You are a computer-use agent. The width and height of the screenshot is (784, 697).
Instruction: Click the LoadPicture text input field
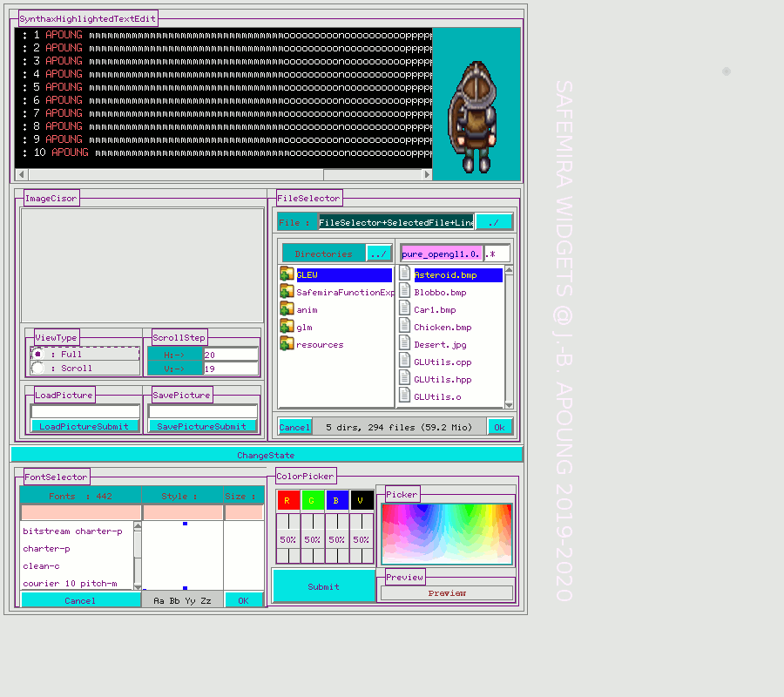coord(84,411)
